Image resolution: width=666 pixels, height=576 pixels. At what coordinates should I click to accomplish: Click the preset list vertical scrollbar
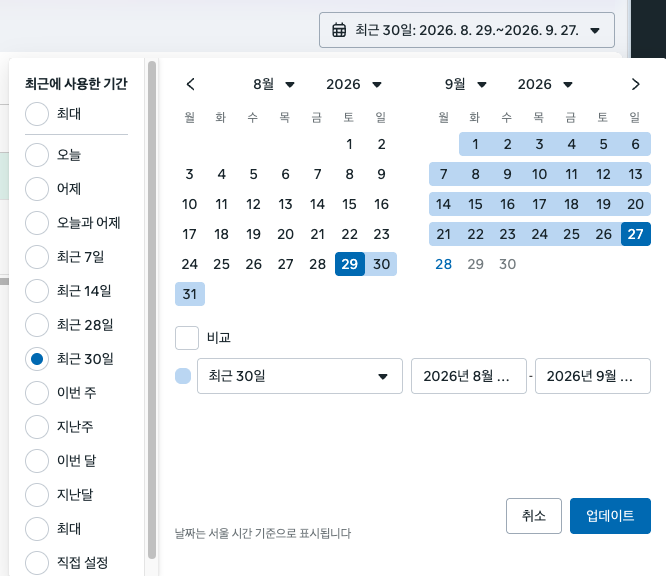152,310
